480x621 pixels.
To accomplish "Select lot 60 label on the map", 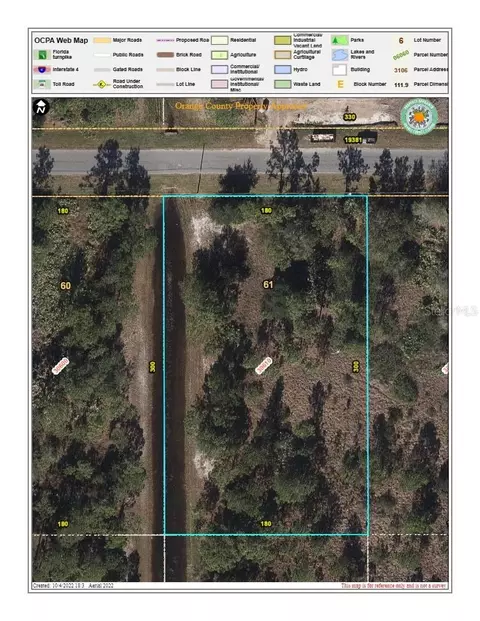I will pyautogui.click(x=65, y=286).
